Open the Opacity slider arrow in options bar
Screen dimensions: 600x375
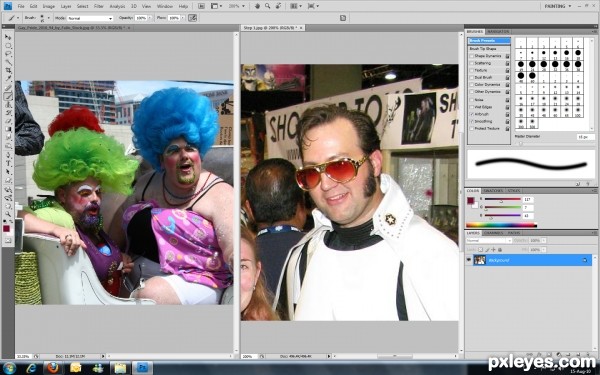coord(150,18)
